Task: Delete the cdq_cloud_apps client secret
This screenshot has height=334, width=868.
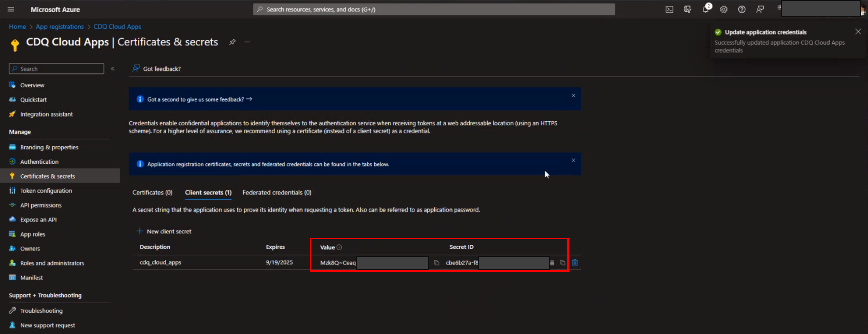Action: [575, 262]
